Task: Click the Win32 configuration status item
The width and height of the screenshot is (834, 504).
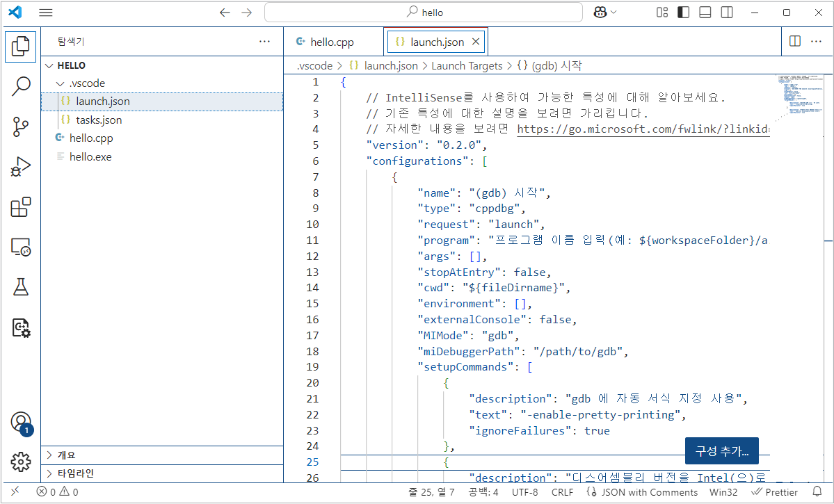Action: click(x=723, y=492)
